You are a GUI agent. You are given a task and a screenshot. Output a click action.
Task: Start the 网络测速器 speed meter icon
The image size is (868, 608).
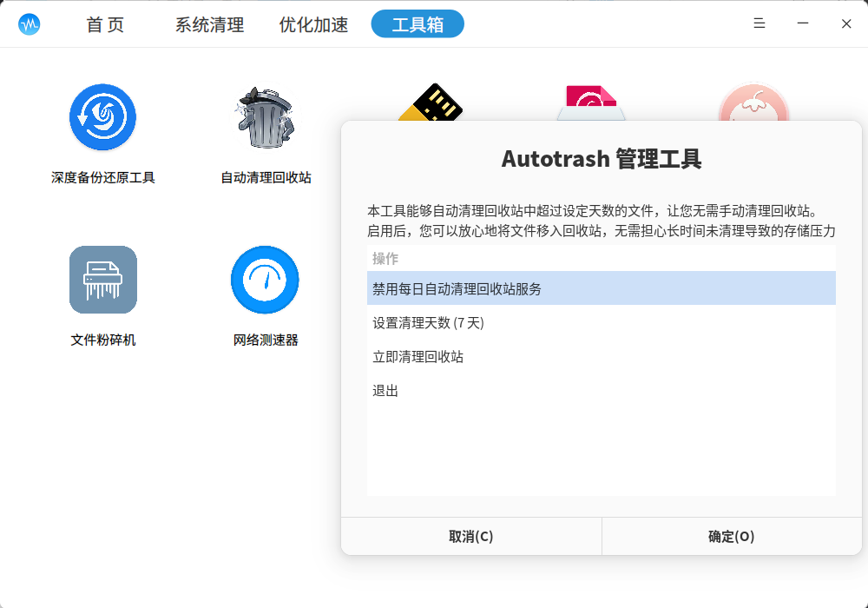(x=265, y=280)
